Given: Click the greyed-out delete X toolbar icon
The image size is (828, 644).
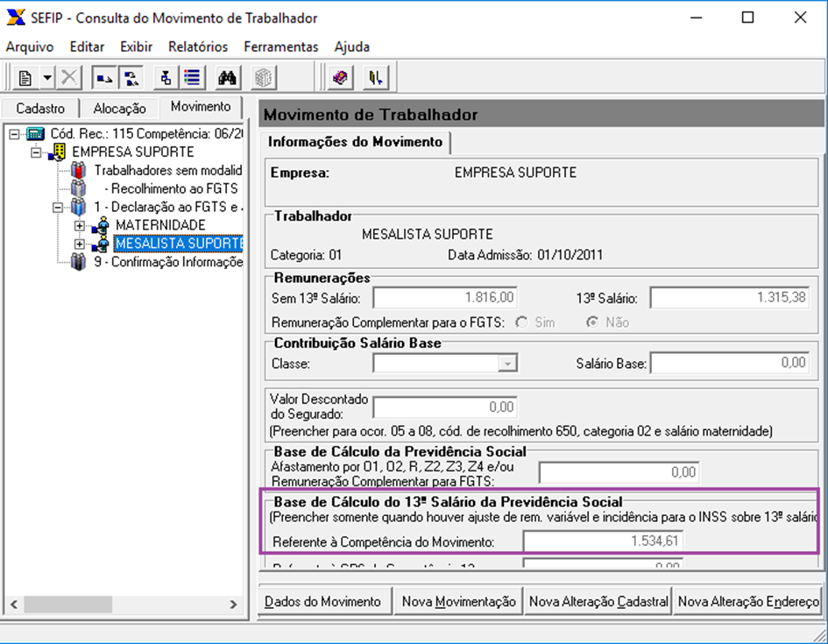Looking at the screenshot, I should (69, 78).
